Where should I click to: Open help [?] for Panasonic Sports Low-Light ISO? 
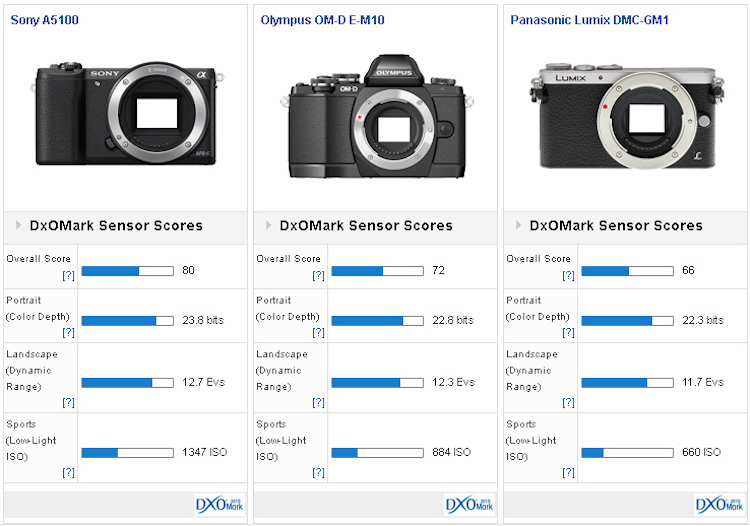coord(568,472)
